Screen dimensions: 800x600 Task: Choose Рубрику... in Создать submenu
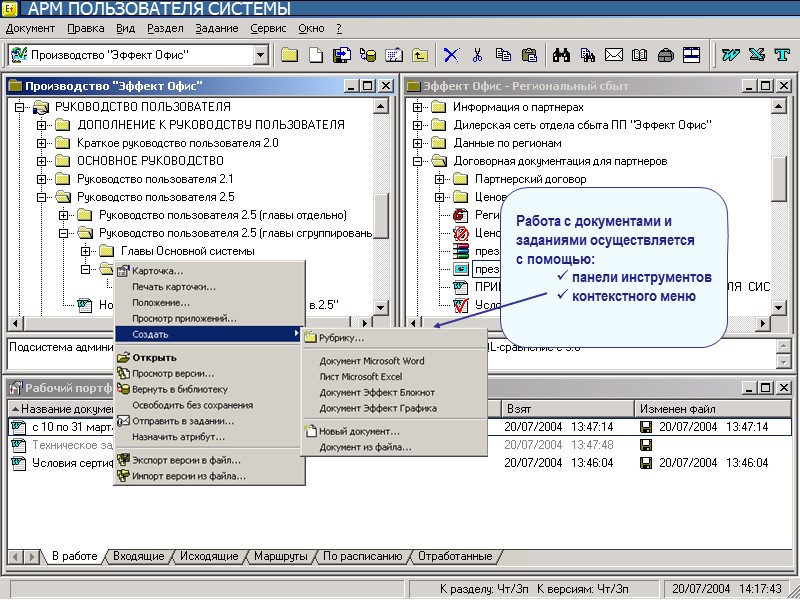tap(394, 338)
